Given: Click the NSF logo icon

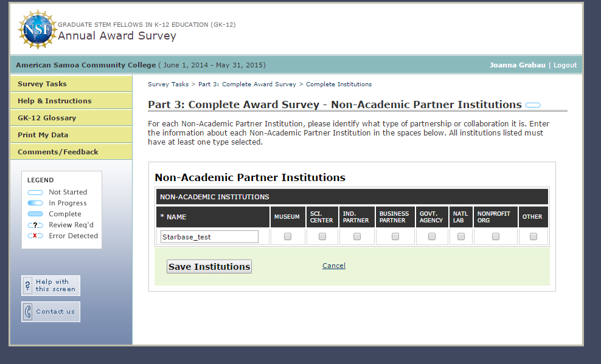Looking at the screenshot, I should pos(37,29).
